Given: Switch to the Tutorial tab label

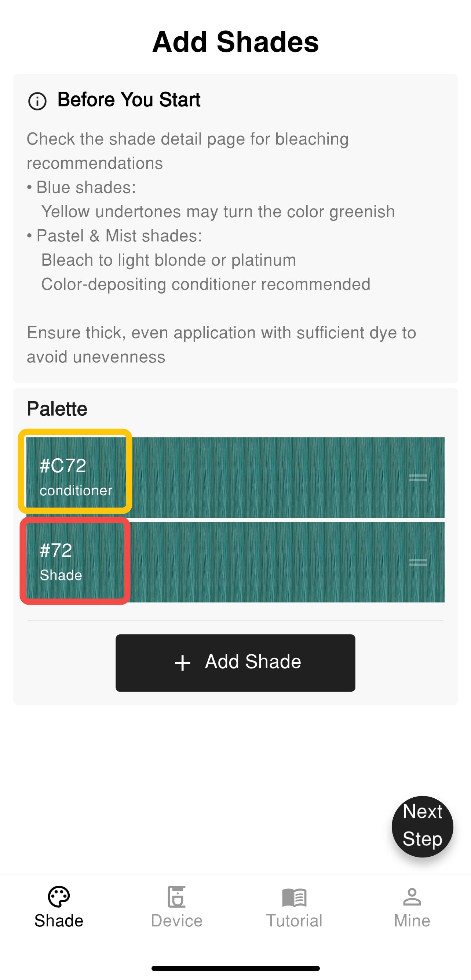Looking at the screenshot, I should tap(294, 921).
